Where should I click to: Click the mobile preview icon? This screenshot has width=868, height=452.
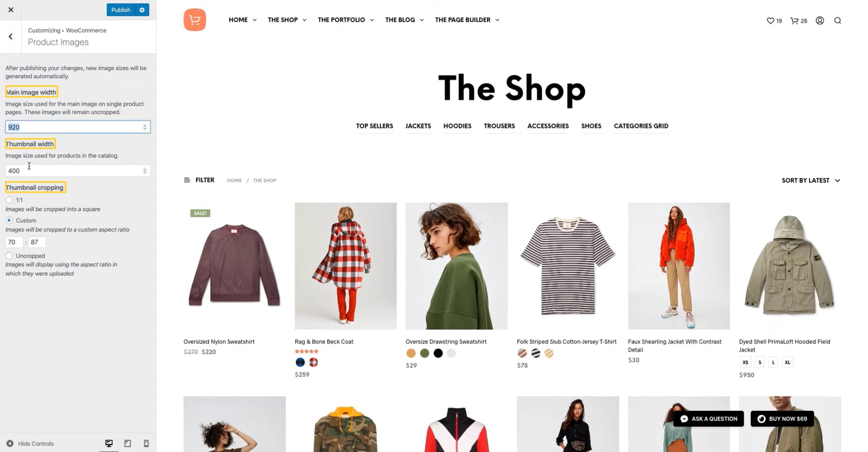146,443
